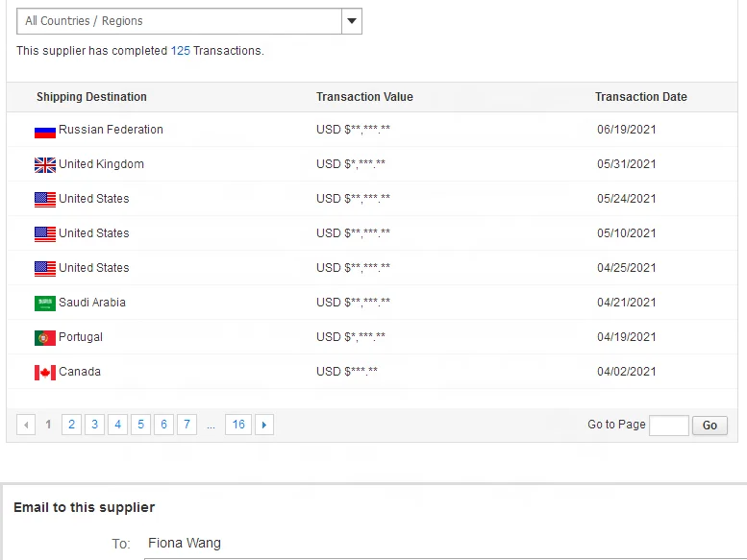Click the date 04/19/2021
Viewport: 747px width, 560px height.
click(627, 337)
